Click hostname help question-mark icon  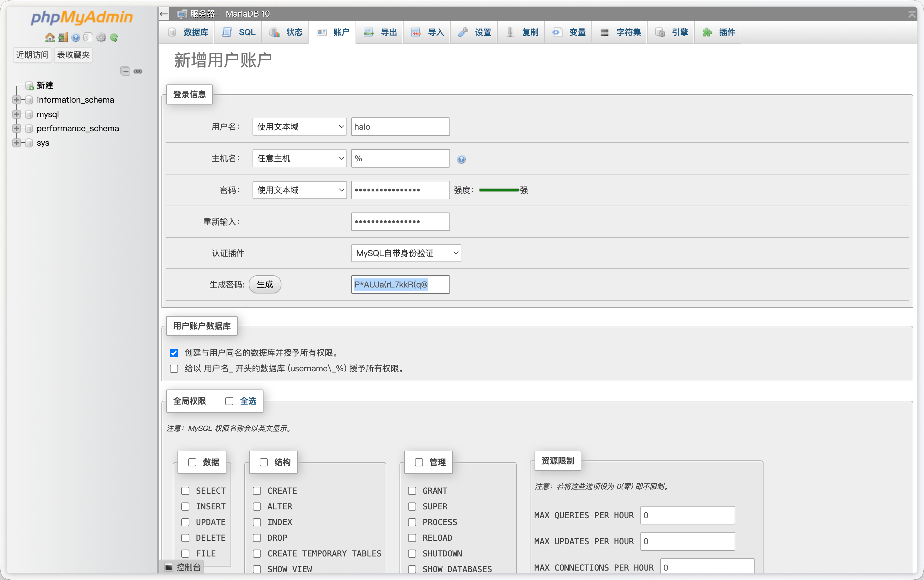tap(461, 159)
